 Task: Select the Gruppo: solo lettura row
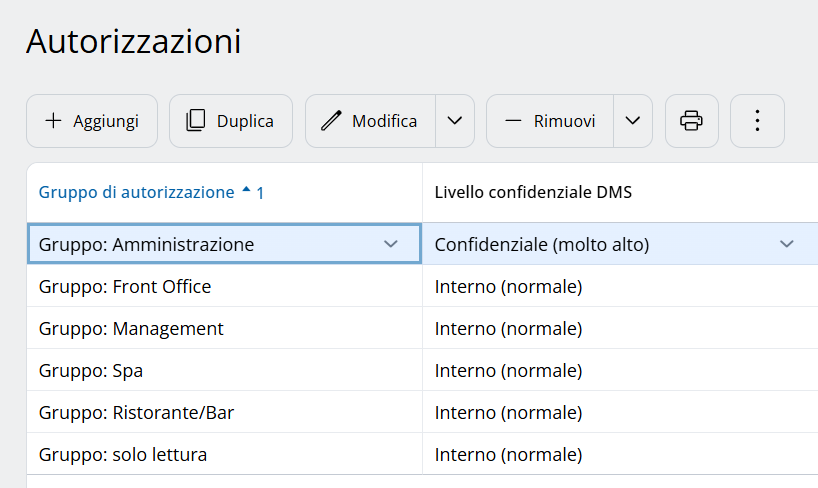[423, 454]
